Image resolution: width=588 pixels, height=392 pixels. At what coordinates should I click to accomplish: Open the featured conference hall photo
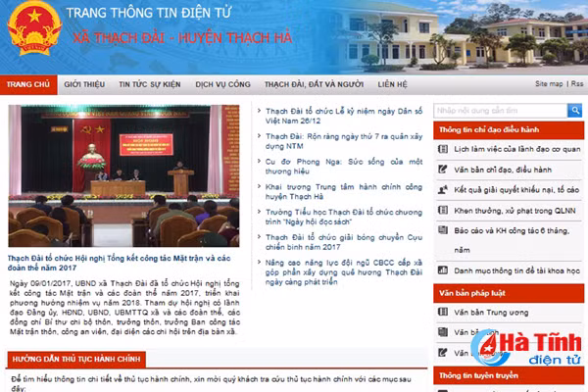[123, 175]
